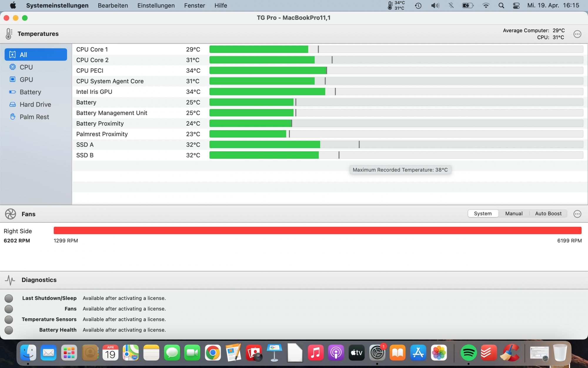Click the Fans section fan icon
Screen dimensions: 588x368
(x=11, y=214)
